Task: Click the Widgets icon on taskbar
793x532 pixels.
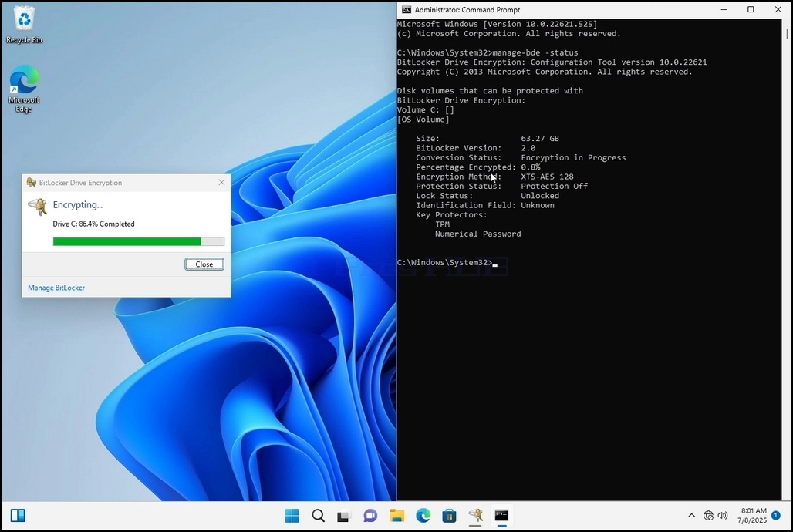Action: click(18, 515)
